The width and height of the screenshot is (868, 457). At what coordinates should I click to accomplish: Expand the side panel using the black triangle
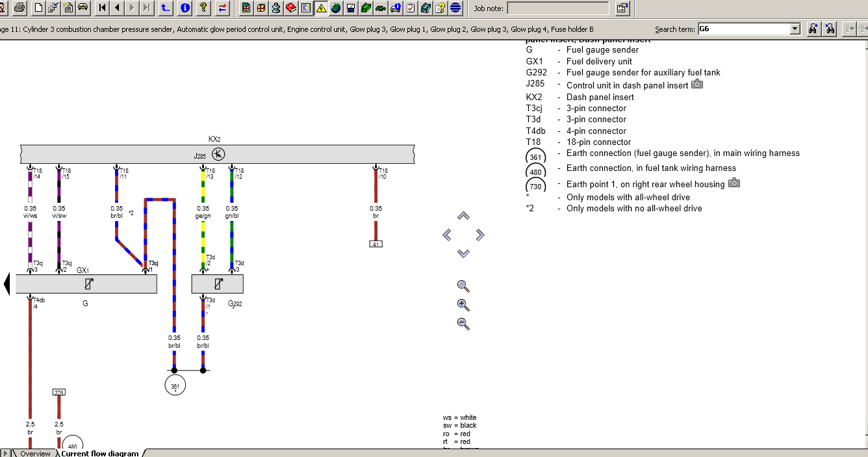[6, 284]
